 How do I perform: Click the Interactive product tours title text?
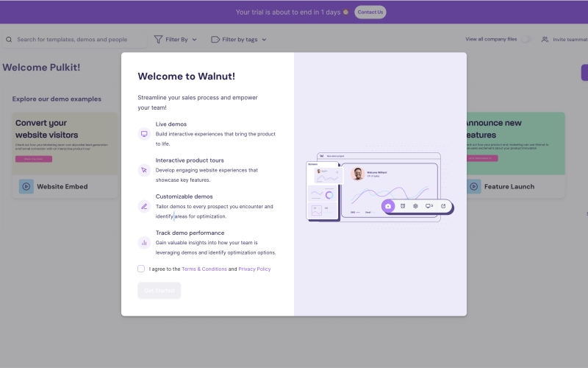[x=190, y=160]
